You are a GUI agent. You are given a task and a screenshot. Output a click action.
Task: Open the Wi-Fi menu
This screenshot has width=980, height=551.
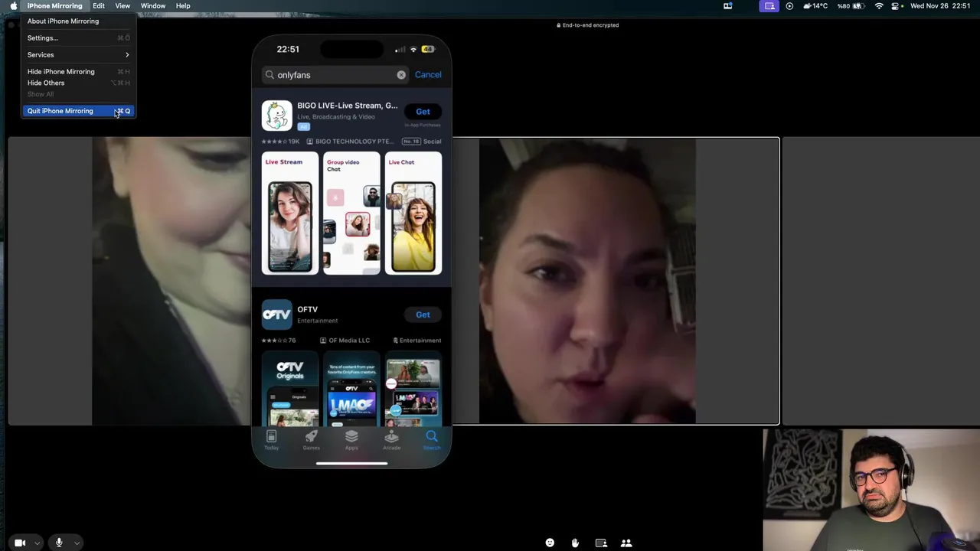879,5
